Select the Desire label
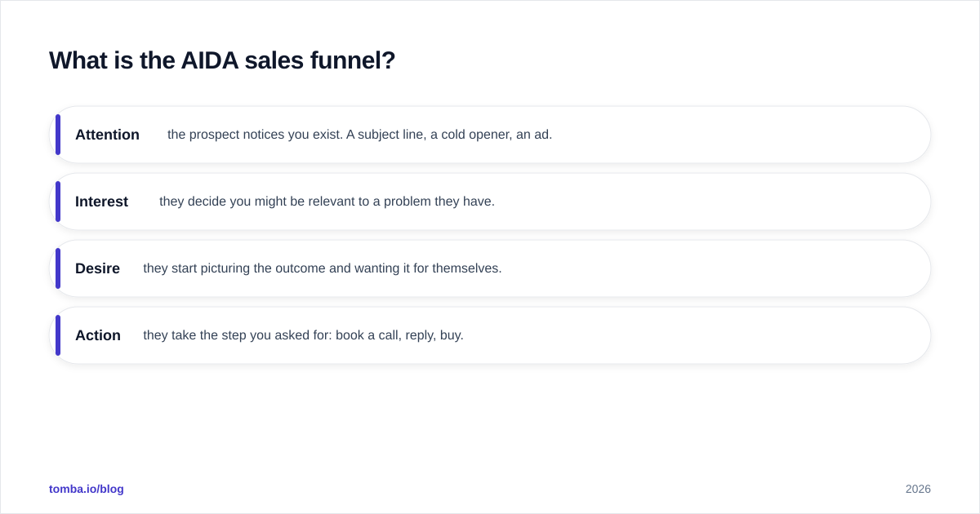The height and width of the screenshot is (514, 980). click(x=97, y=268)
